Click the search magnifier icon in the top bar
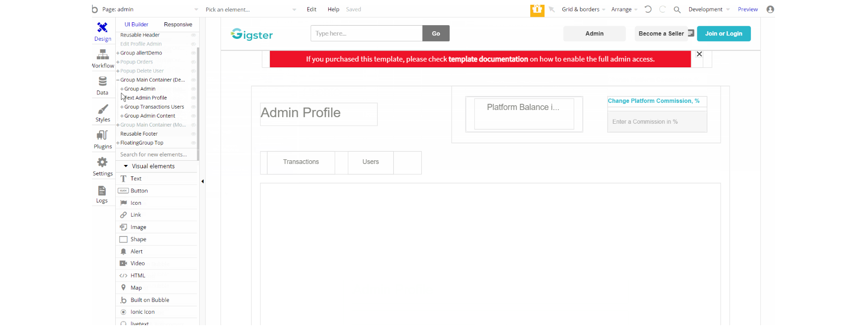 click(x=677, y=9)
